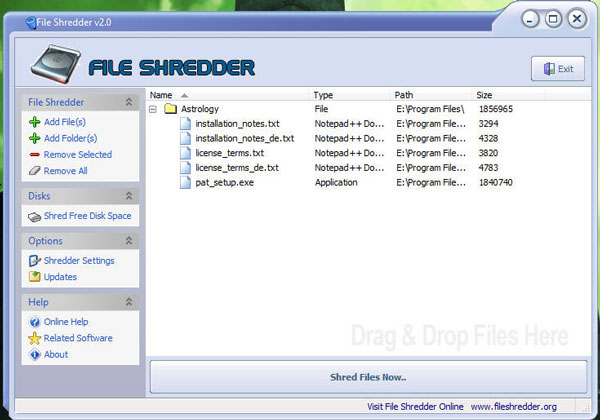Click the Exit button
This screenshot has width=600, height=420.
click(558, 68)
